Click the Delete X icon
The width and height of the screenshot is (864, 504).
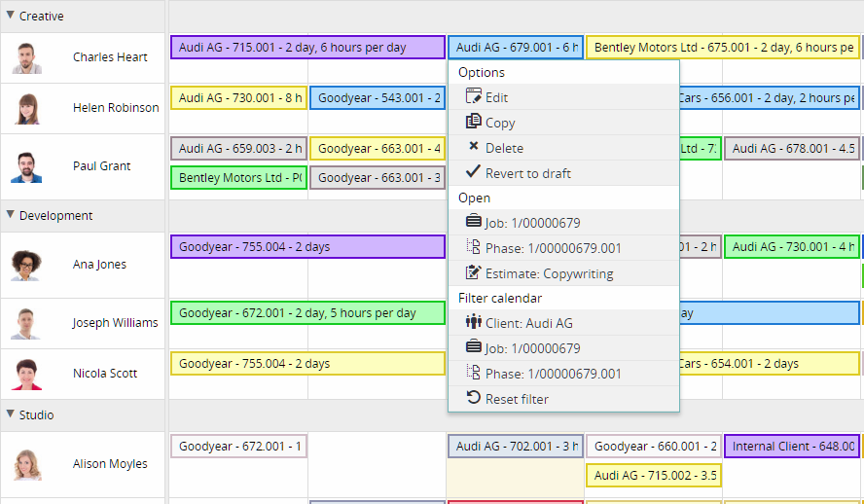473,146
